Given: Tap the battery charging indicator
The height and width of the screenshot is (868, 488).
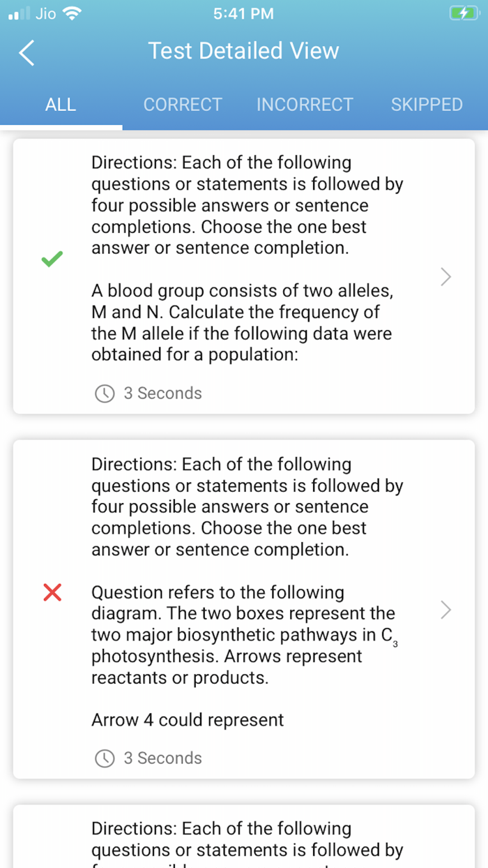Looking at the screenshot, I should pos(464,13).
